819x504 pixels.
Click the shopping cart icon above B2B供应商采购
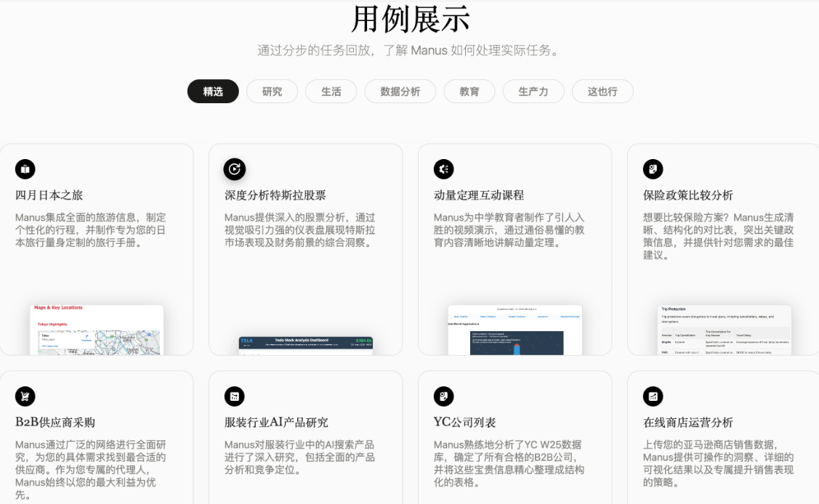coord(25,397)
